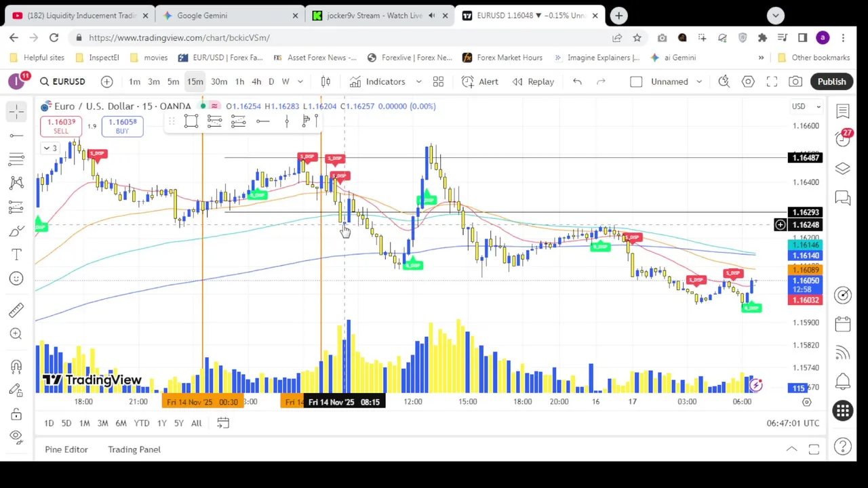Expand the favorite indicators dropdown arrow
868x488 pixels.
(418, 81)
